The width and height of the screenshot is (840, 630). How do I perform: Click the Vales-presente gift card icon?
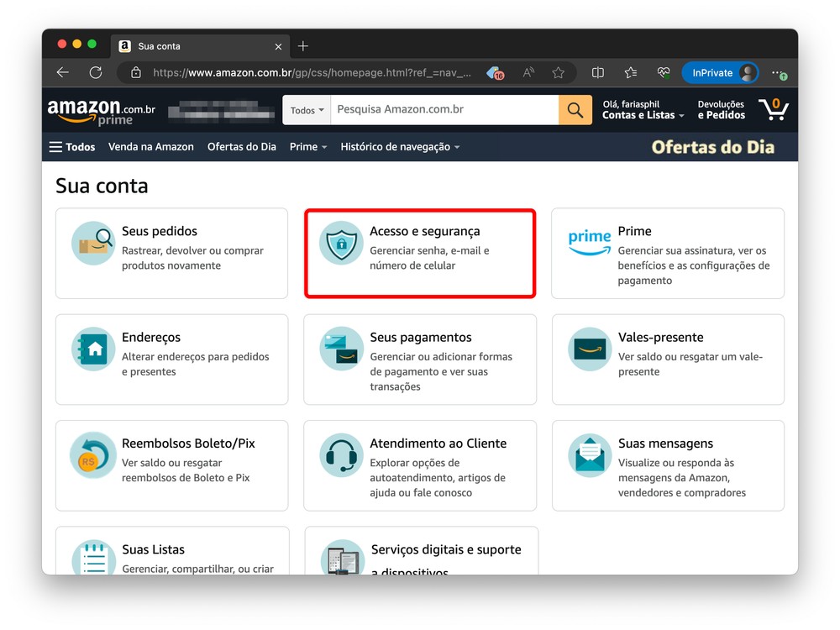coord(590,349)
